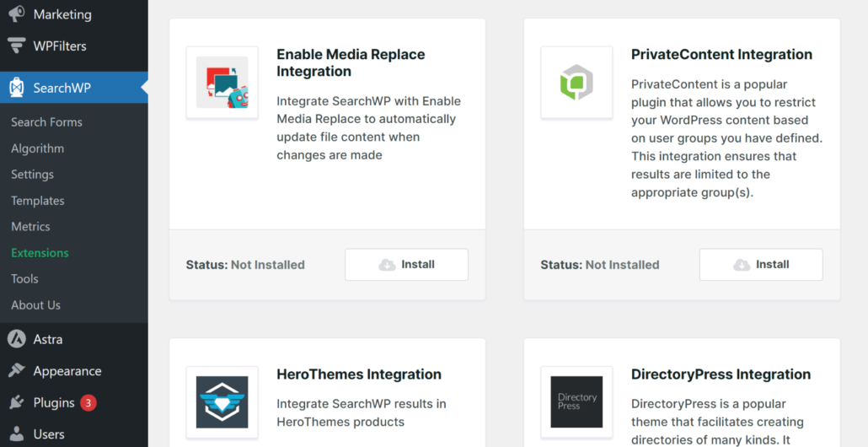Go to Search Forms submenu

pyautogui.click(x=46, y=122)
